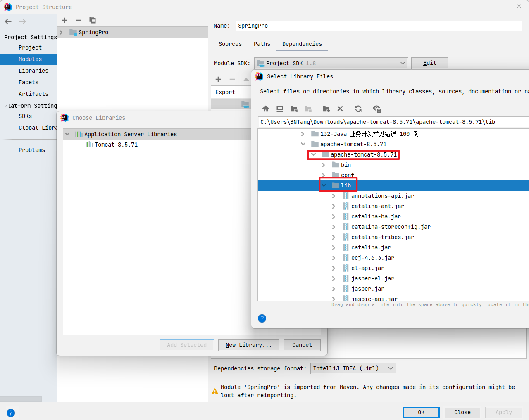
Task: Click Edit button next to Module SDK
Action: point(430,63)
